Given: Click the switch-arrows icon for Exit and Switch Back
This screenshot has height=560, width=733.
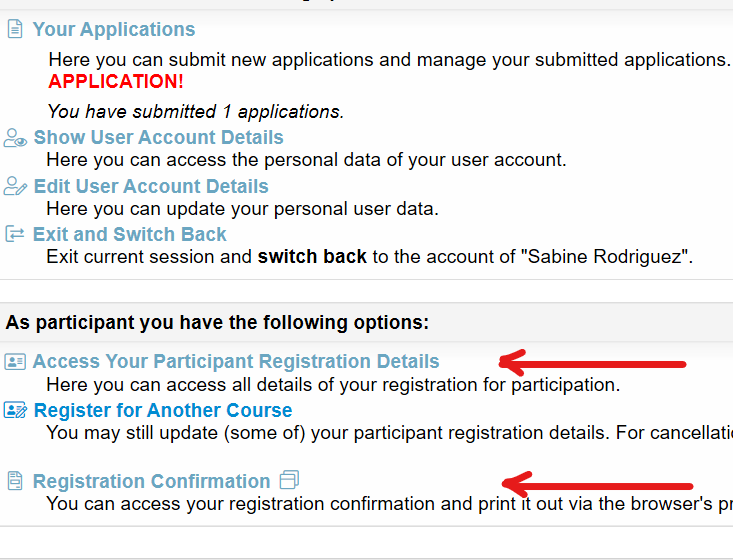Looking at the screenshot, I should [15, 234].
